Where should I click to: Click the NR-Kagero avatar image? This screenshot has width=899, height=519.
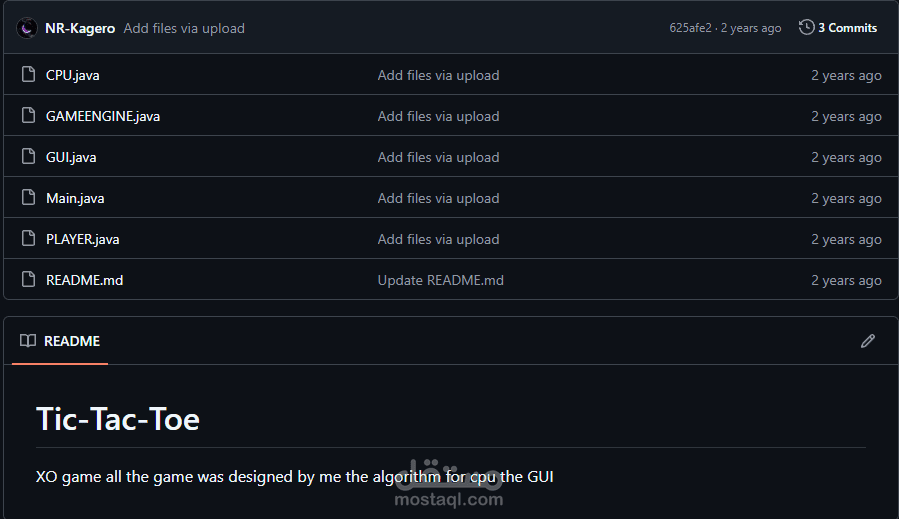26,28
